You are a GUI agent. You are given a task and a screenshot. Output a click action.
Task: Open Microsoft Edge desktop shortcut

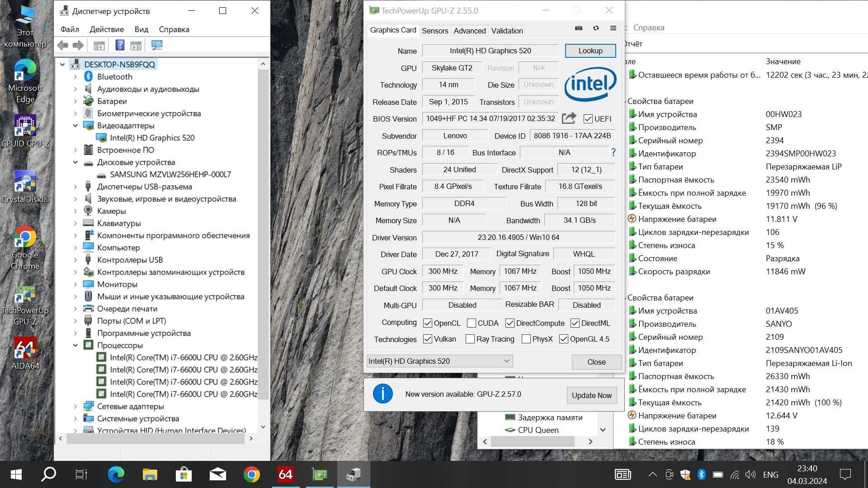click(25, 82)
